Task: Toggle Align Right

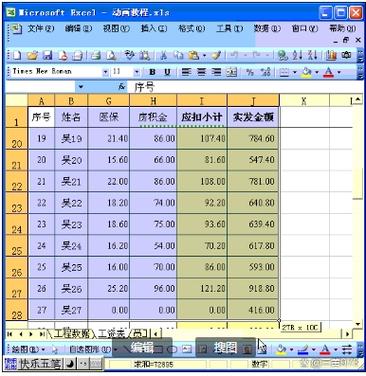Action: [216, 72]
